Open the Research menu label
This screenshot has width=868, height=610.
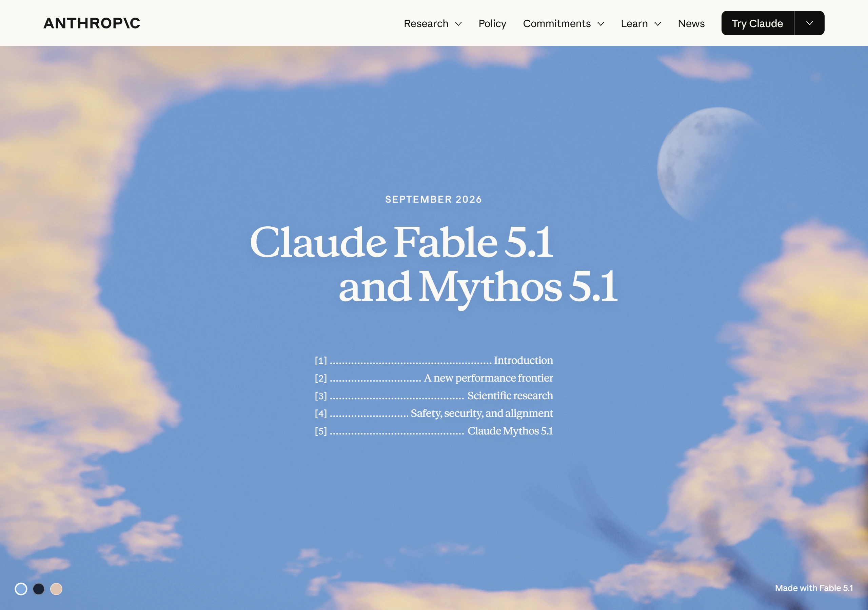click(426, 23)
